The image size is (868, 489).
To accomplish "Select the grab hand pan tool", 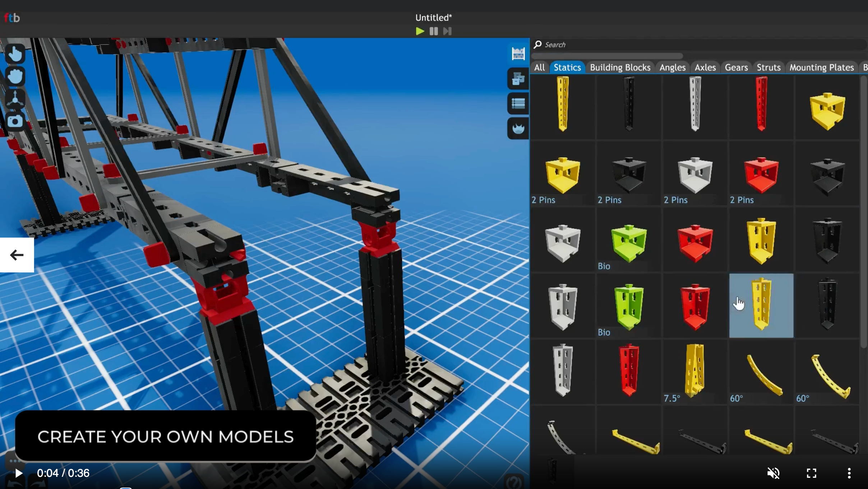I will 15,76.
